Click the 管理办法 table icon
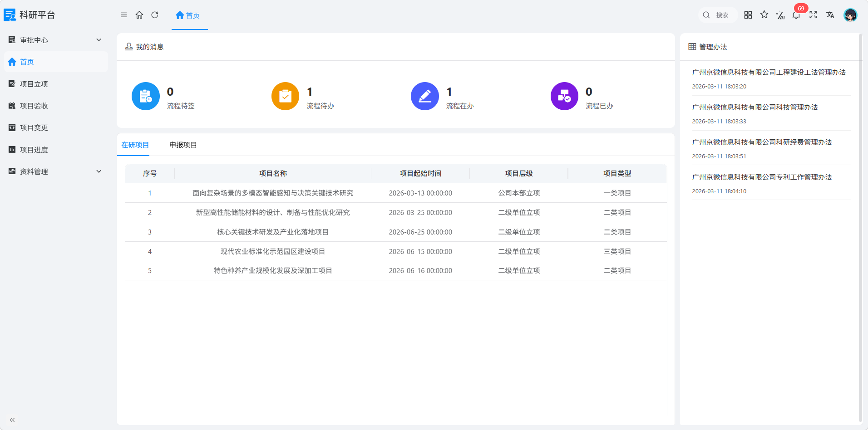This screenshot has width=868, height=430. (x=692, y=47)
